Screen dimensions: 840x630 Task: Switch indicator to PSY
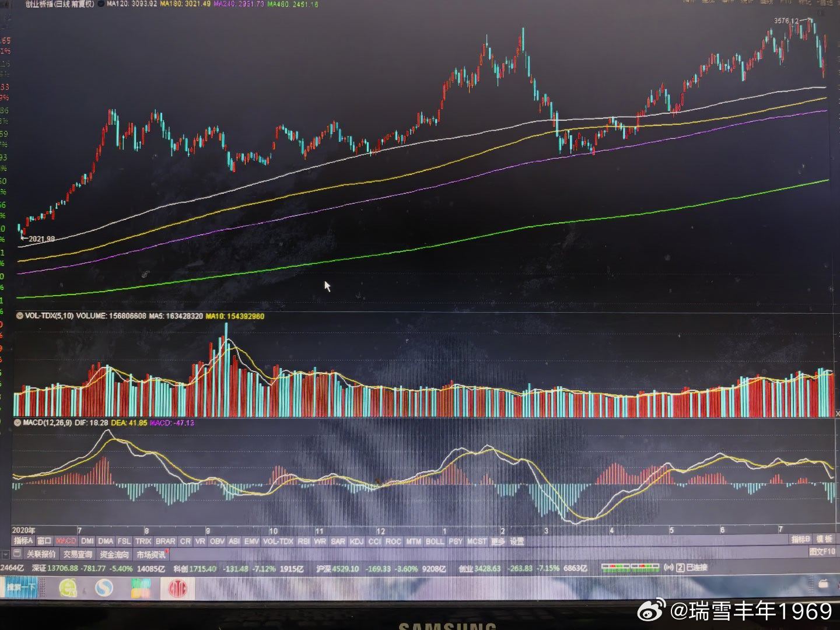(456, 541)
